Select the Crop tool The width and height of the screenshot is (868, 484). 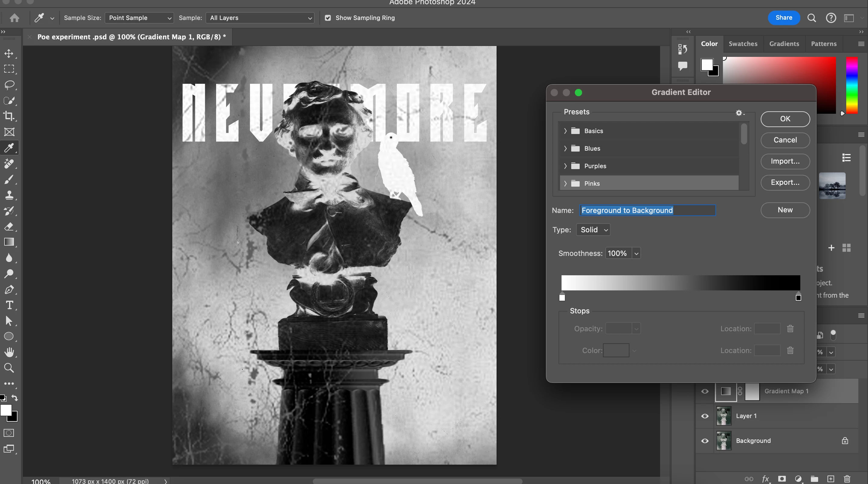[x=9, y=116]
